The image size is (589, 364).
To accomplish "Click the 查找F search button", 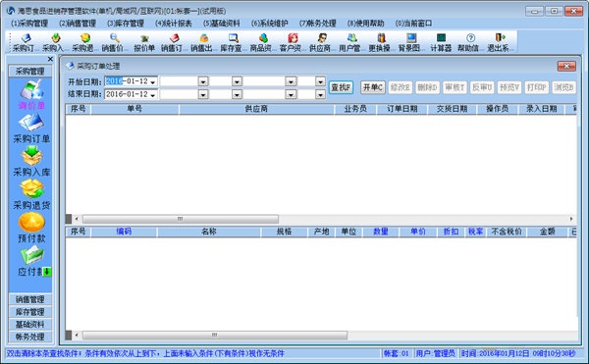I will 341,87.
